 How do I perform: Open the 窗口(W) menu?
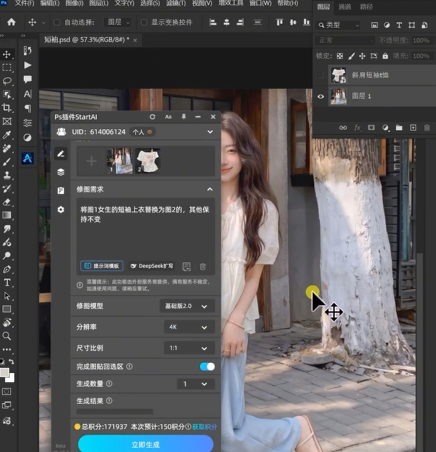point(260,3)
